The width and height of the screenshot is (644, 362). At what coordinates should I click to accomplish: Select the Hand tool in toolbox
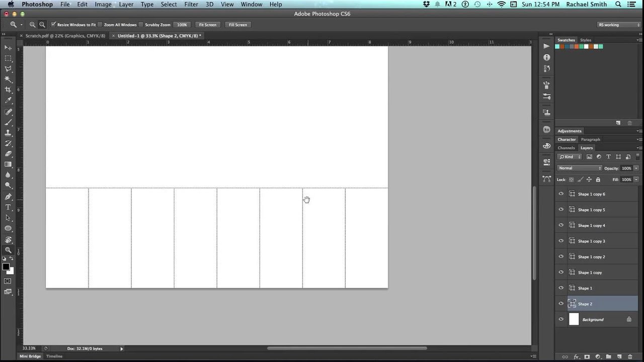(x=8, y=240)
